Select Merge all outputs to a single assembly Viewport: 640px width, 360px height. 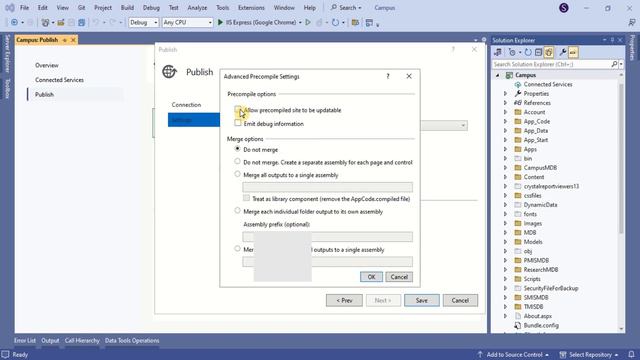click(x=237, y=174)
